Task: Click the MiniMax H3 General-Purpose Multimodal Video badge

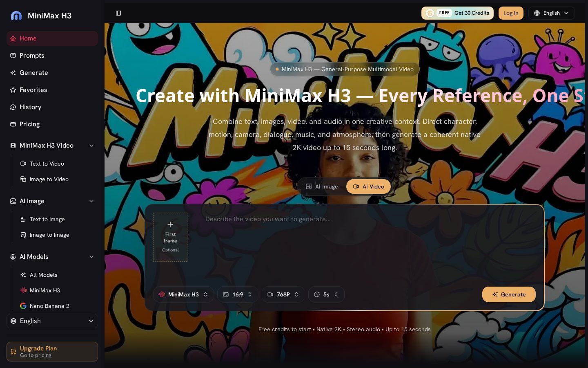Action: tap(345, 69)
